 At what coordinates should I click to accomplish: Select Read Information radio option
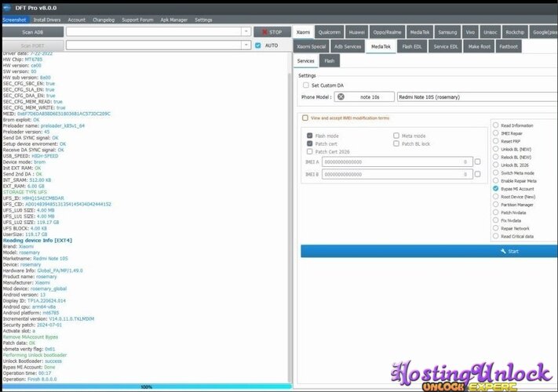[495, 125]
